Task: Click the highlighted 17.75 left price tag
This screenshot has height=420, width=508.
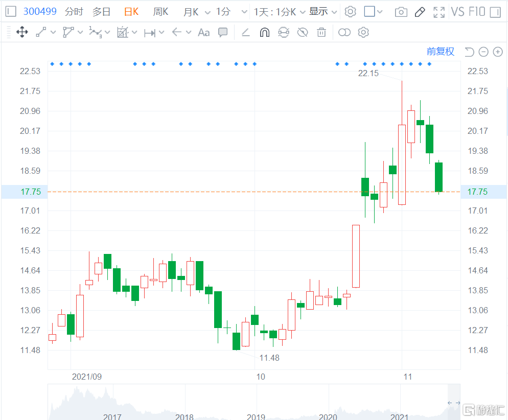Action: coord(25,192)
